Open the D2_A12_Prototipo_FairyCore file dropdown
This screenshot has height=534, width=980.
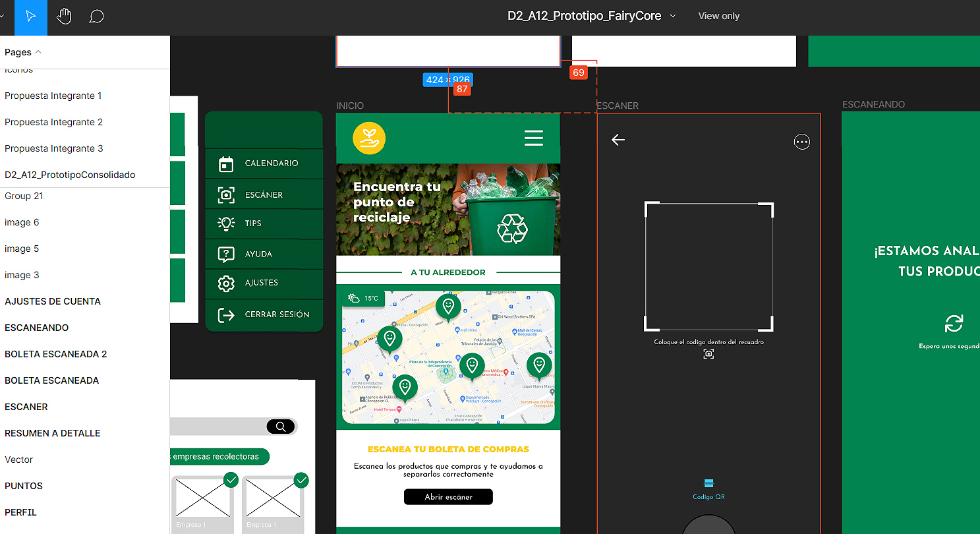(x=672, y=15)
